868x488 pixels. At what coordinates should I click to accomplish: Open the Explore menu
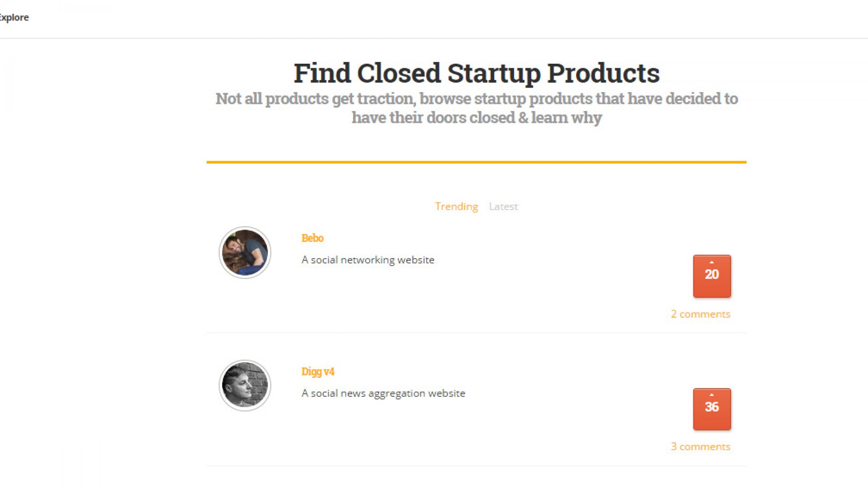click(14, 17)
